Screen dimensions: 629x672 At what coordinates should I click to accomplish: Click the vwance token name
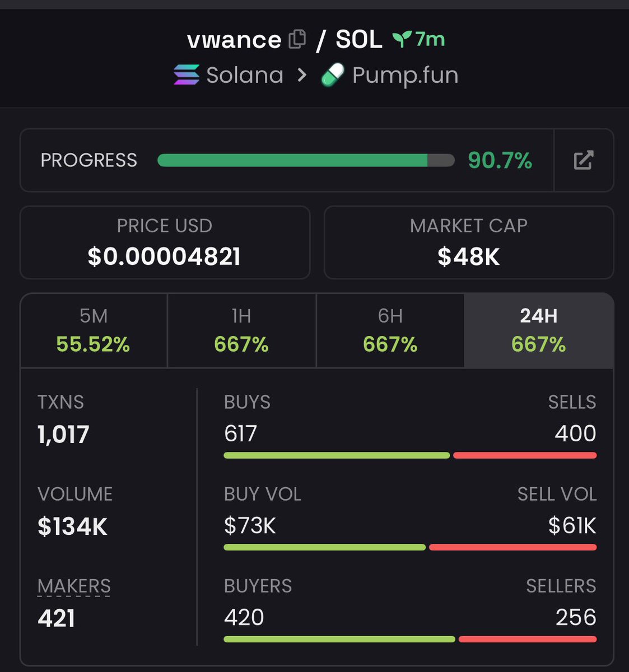tap(234, 40)
